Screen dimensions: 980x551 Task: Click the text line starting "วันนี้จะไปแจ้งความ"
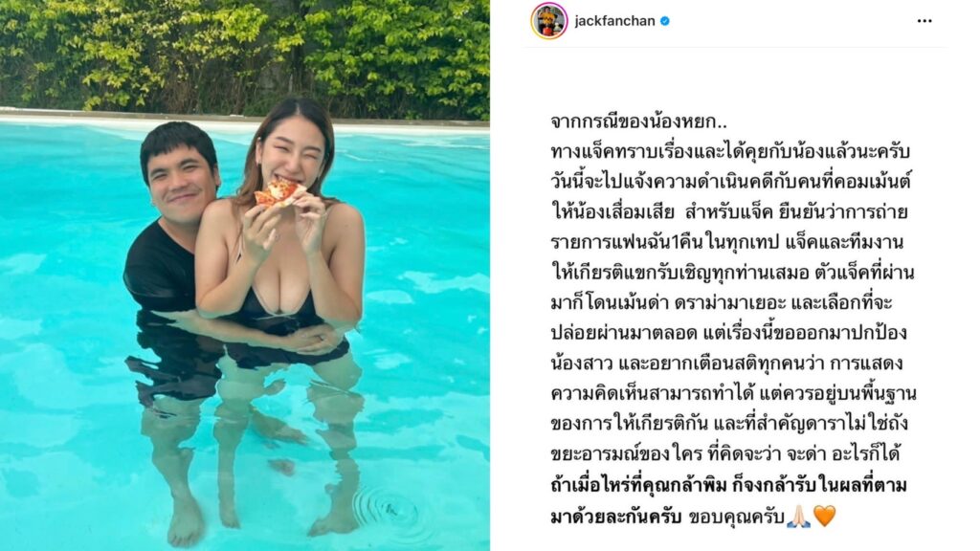730,182
